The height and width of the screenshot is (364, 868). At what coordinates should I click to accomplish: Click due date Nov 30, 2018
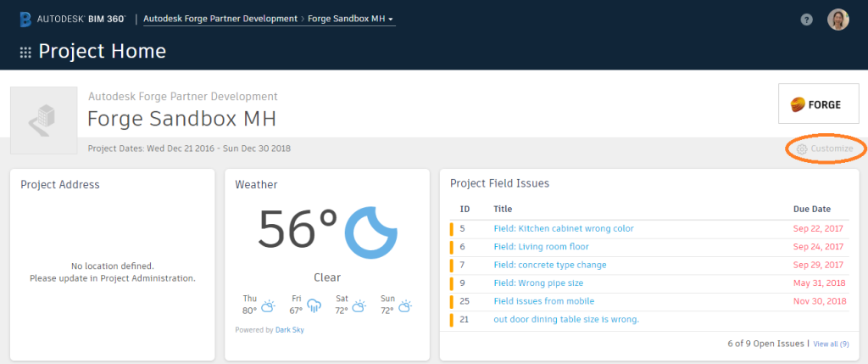820,301
